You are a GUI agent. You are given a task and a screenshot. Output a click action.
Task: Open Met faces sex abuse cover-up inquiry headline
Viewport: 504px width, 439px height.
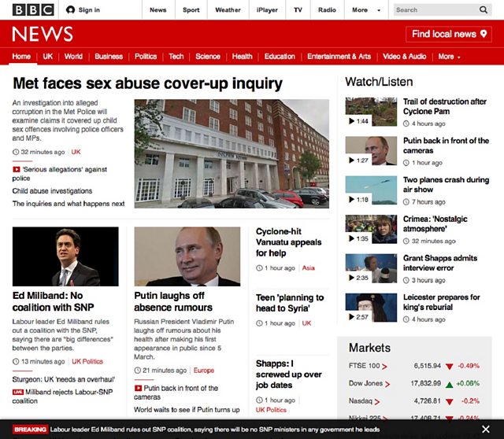point(148,83)
